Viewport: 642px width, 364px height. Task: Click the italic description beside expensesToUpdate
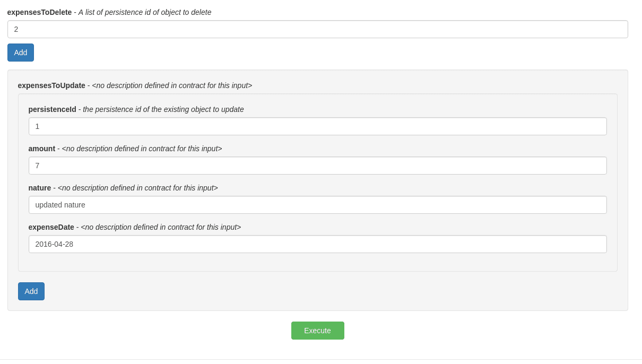[x=172, y=85]
